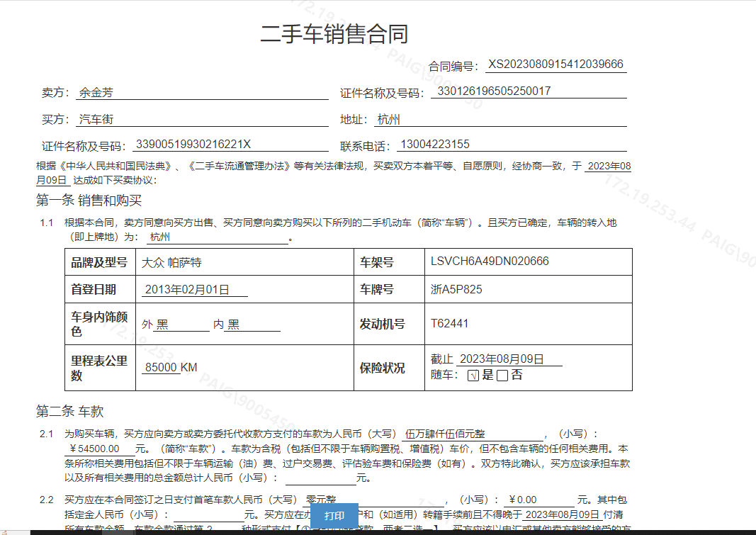Viewport: 756px width, 535px height.
Task: Click the payment deadline 2023年08月09日 in 2.2
Action: point(562,514)
